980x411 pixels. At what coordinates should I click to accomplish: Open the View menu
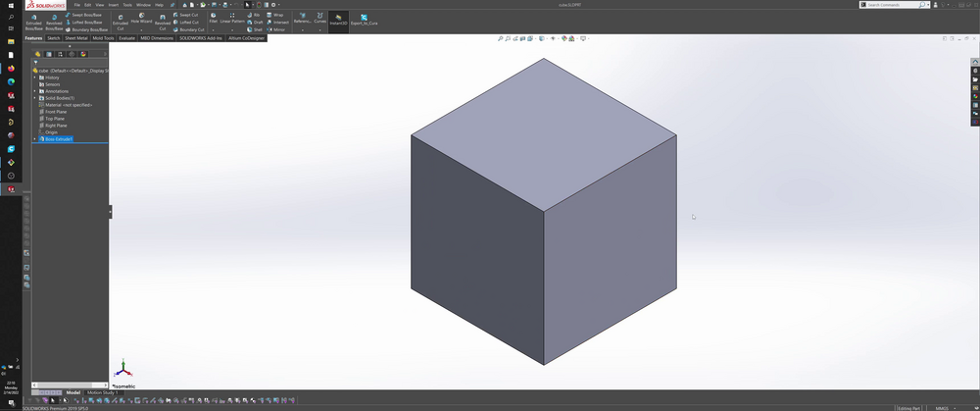pyautogui.click(x=99, y=4)
